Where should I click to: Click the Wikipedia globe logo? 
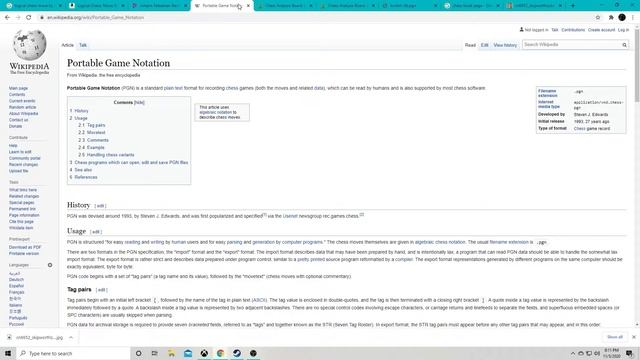pyautogui.click(x=29, y=45)
